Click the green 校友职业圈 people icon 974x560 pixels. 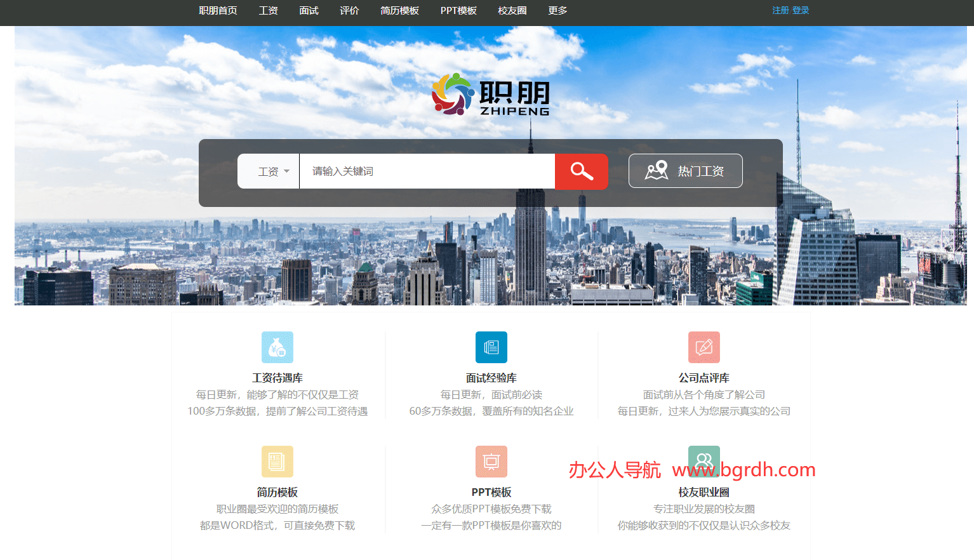point(704,457)
